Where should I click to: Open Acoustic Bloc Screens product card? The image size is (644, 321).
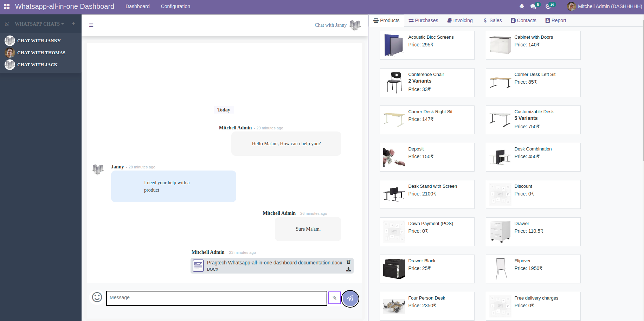coord(427,45)
